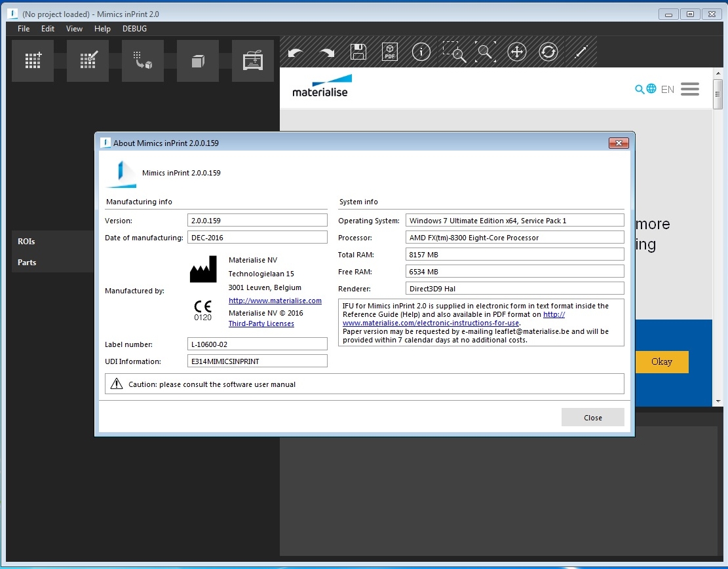This screenshot has height=569, width=728.
Task: Follow the Third-Party Licenses link
Action: coord(261,323)
